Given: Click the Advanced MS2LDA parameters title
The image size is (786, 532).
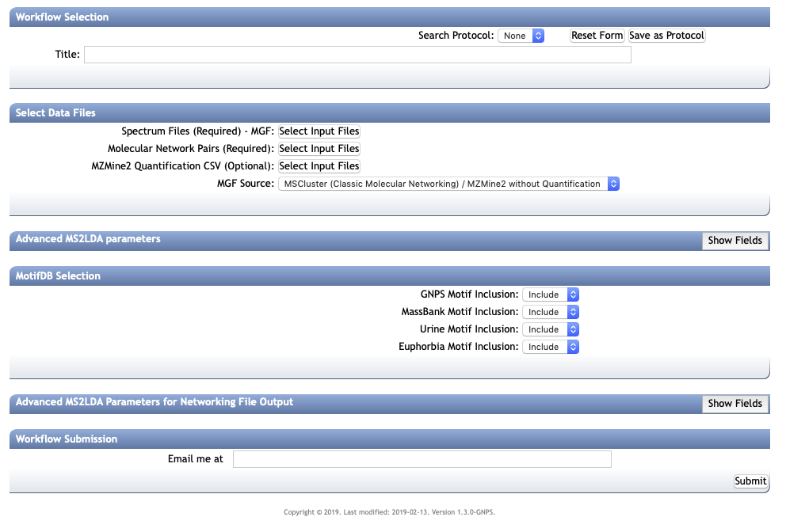Looking at the screenshot, I should pyautogui.click(x=88, y=239).
